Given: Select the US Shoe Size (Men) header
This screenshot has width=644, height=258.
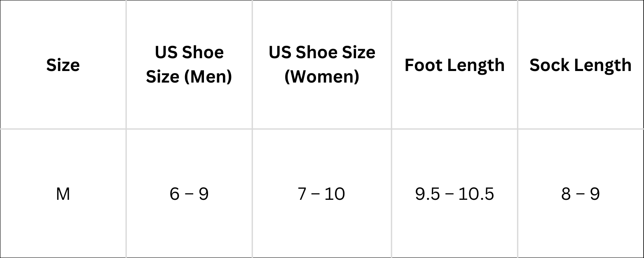Looking at the screenshot, I should click(x=189, y=64).
